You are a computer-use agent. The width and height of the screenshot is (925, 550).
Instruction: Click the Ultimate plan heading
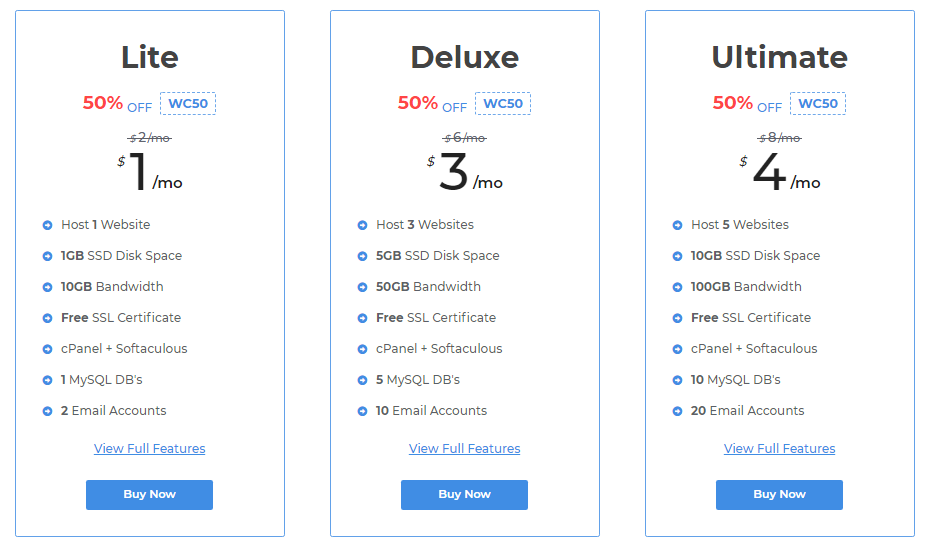[779, 57]
